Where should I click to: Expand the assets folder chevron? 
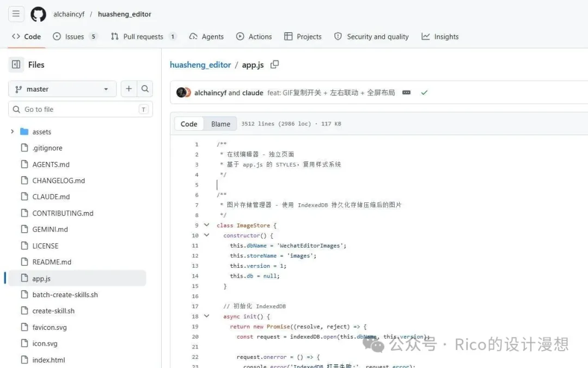13,131
